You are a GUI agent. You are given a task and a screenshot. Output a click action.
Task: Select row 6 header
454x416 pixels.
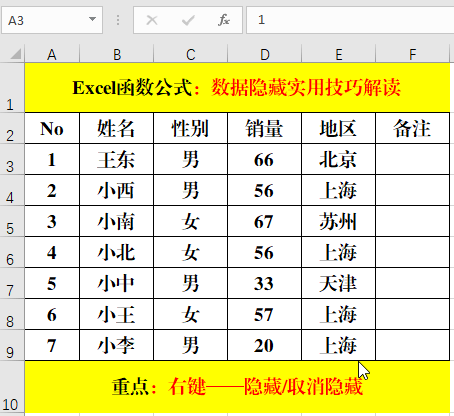[x=12, y=252]
